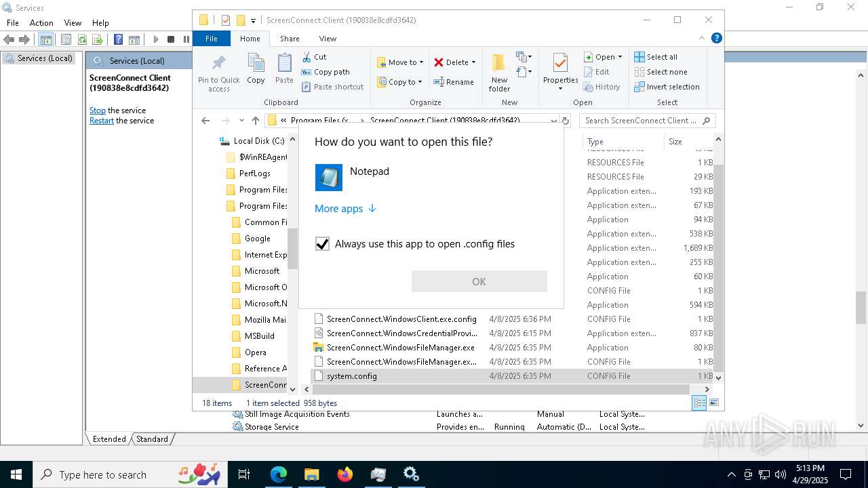Click Stop Service square icon in Services toolbar
Image resolution: width=868 pixels, height=488 pixels.
[x=171, y=40]
